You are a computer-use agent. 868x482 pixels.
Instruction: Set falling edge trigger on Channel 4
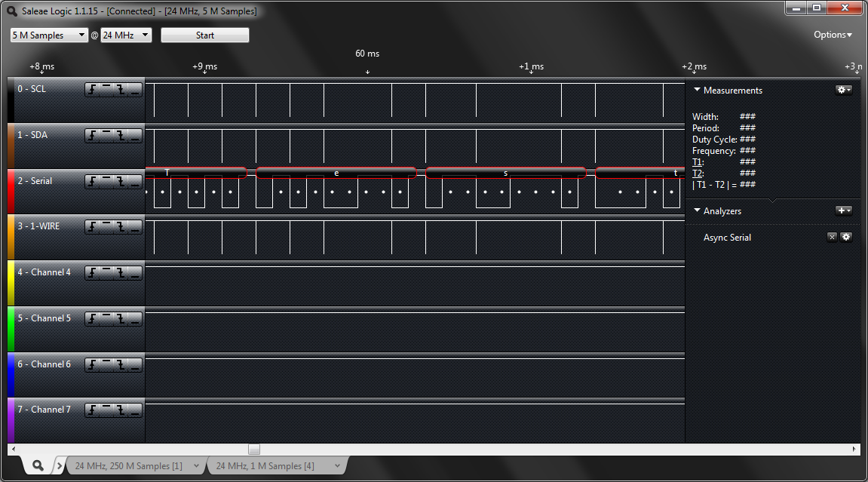click(121, 273)
